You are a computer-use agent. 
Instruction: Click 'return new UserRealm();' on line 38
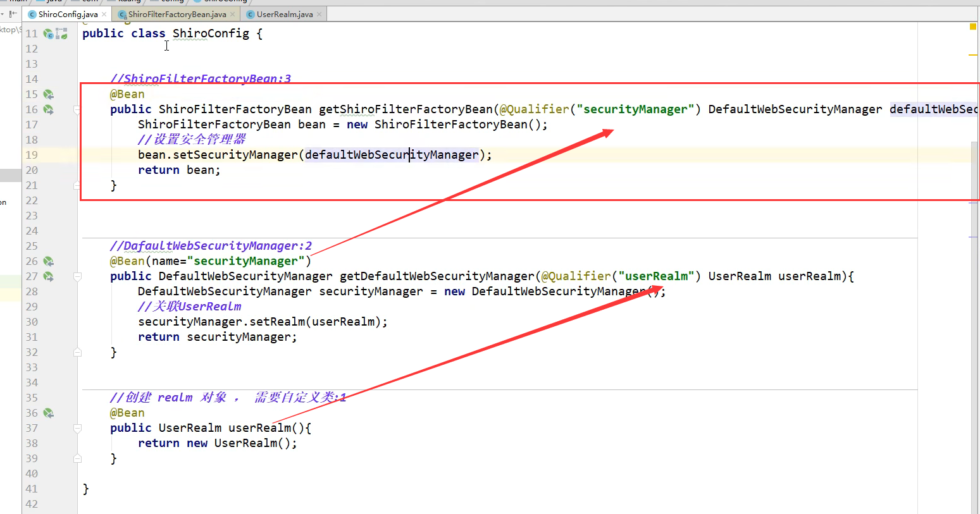tap(218, 443)
